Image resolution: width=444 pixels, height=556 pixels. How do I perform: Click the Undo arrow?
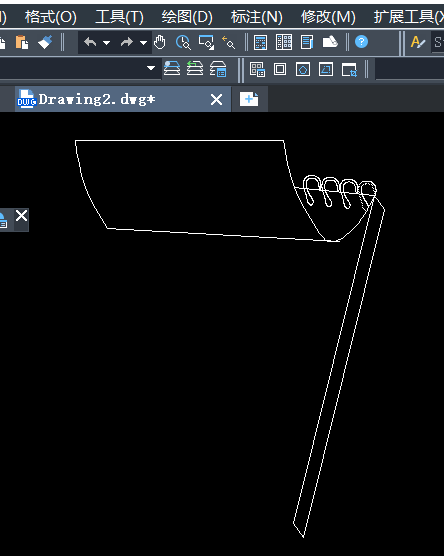[x=90, y=43]
